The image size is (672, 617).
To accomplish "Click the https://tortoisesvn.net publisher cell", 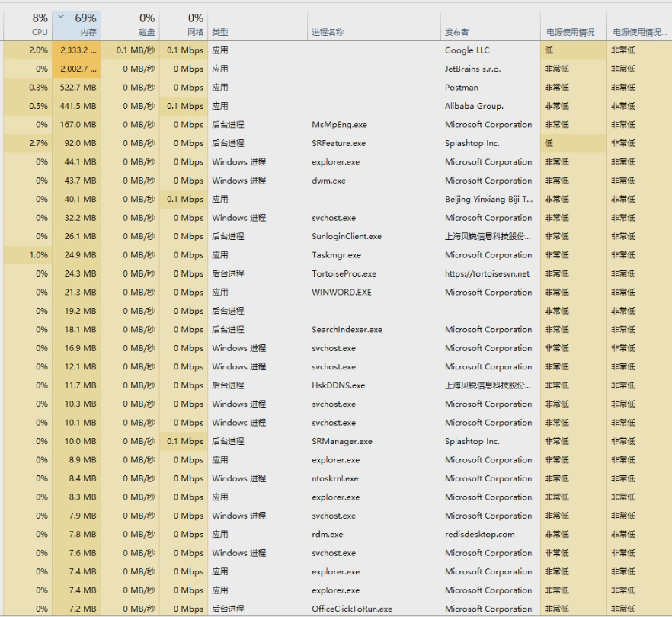I will coord(488,273).
